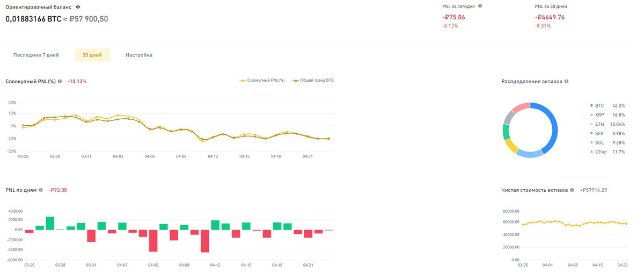Click the net asset value line chart

click(574, 222)
